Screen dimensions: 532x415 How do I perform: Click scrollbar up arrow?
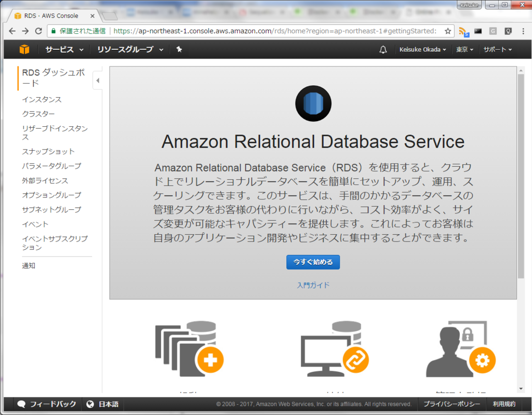click(x=521, y=70)
